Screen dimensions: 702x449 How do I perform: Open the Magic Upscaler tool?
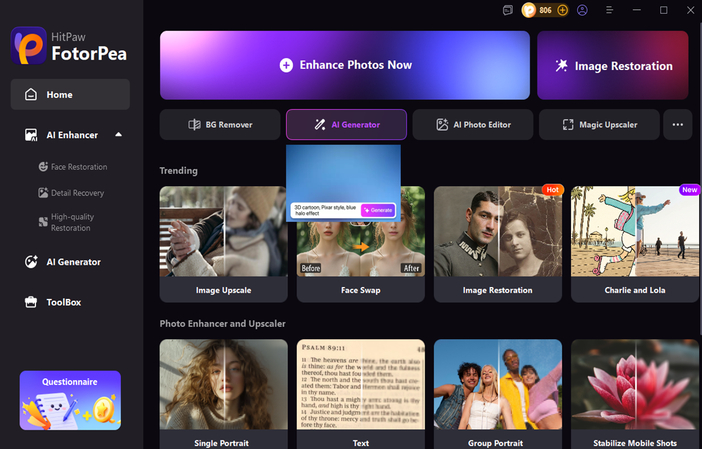599,124
